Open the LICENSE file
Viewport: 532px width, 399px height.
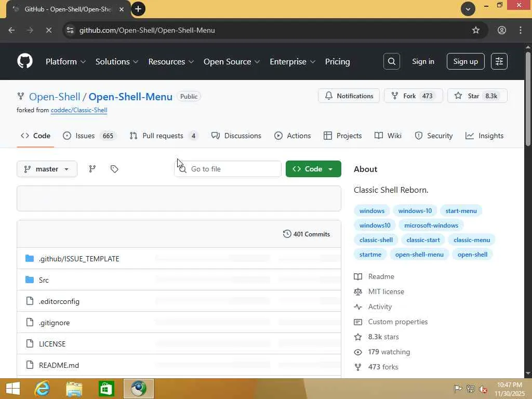click(x=52, y=344)
